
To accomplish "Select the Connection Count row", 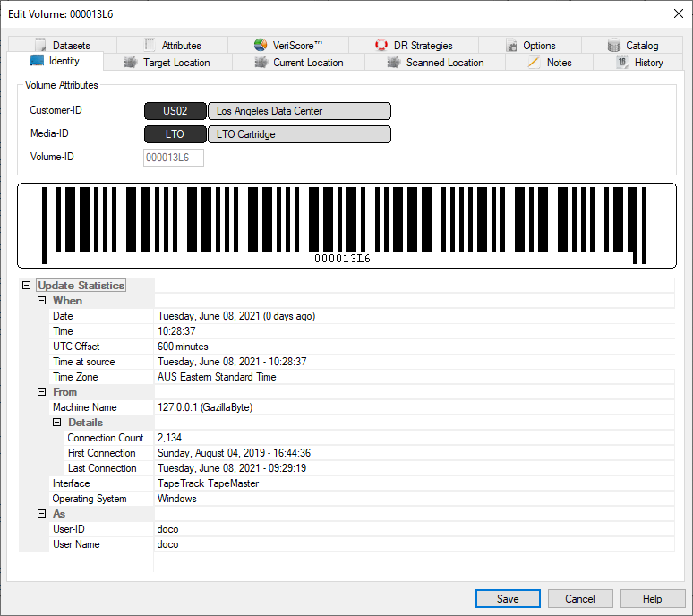I will [x=370, y=438].
